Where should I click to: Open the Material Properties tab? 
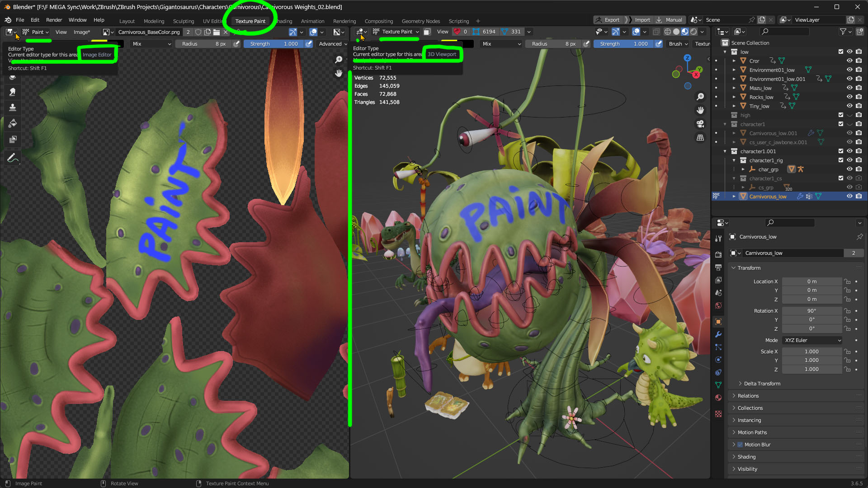click(718, 397)
